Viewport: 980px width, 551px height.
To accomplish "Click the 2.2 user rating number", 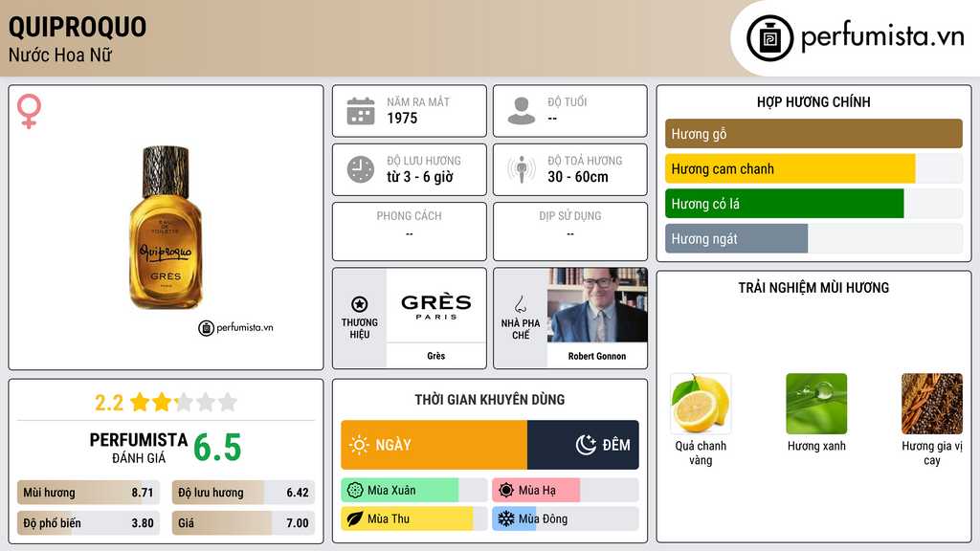I will [x=109, y=403].
